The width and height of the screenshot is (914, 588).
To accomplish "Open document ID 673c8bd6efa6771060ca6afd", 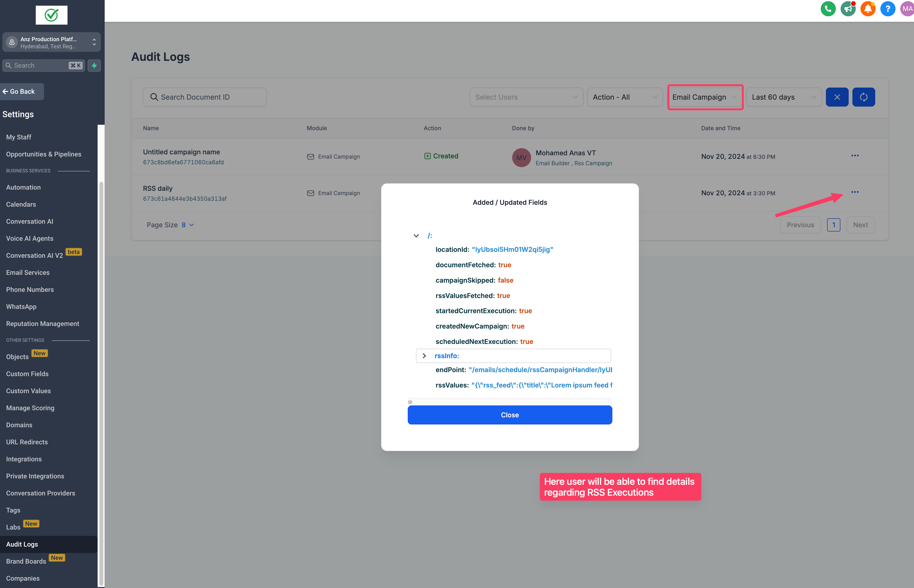I will 183,162.
